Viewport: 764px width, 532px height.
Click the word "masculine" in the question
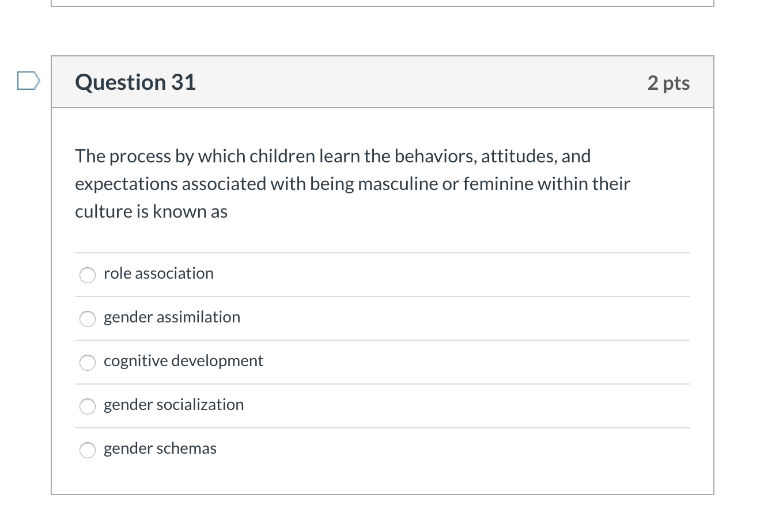point(397,184)
